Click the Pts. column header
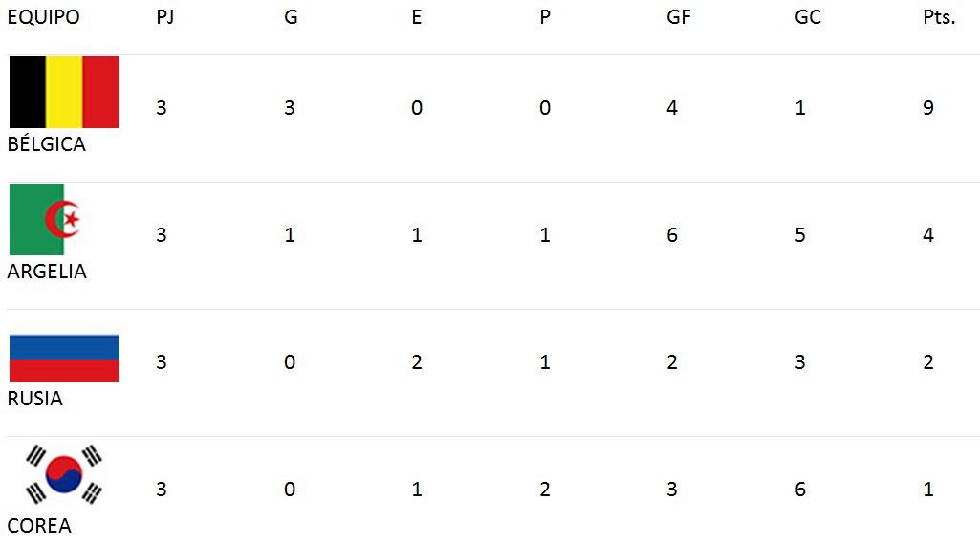The height and width of the screenshot is (545, 980). [940, 17]
